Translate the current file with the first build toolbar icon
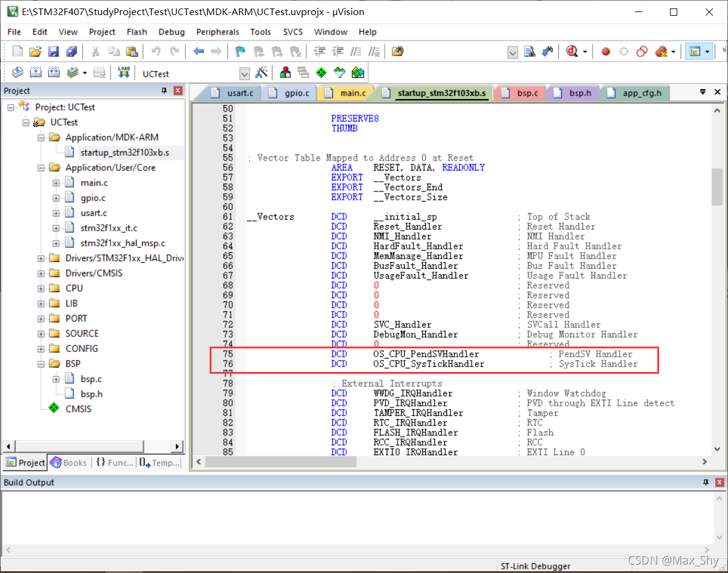Viewport: 728px width, 573px height. 18,72
